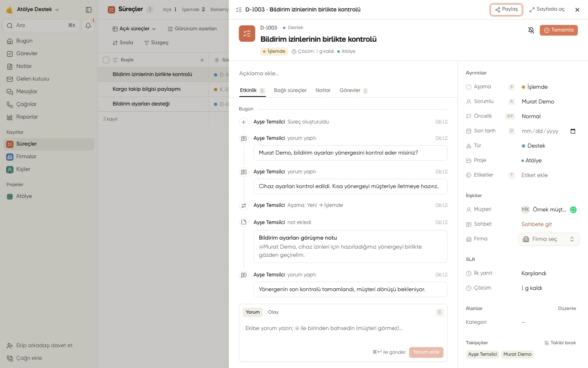Screen dimensions: 588x368
Task: Open the Açık süreçler view dropdown
Action: pyautogui.click(x=134, y=29)
